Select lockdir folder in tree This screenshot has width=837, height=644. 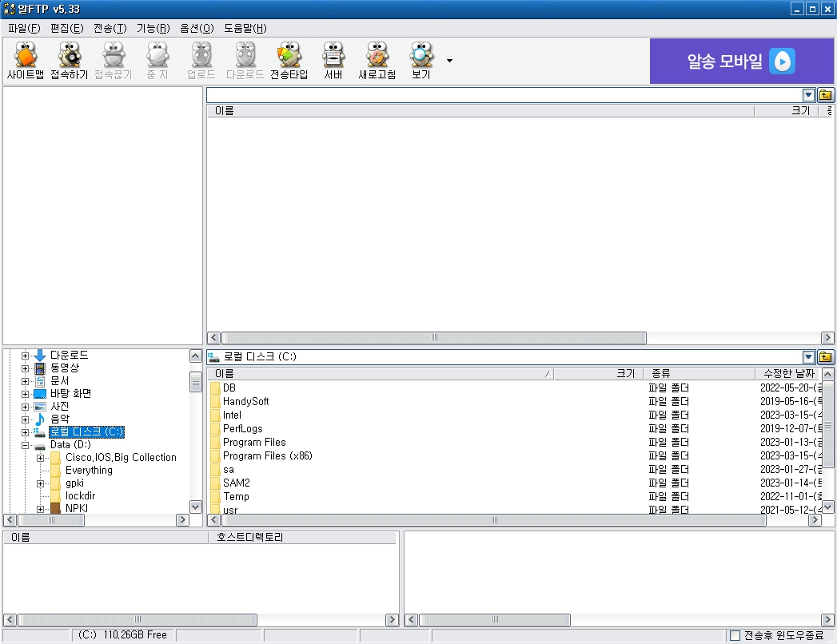[x=81, y=495]
